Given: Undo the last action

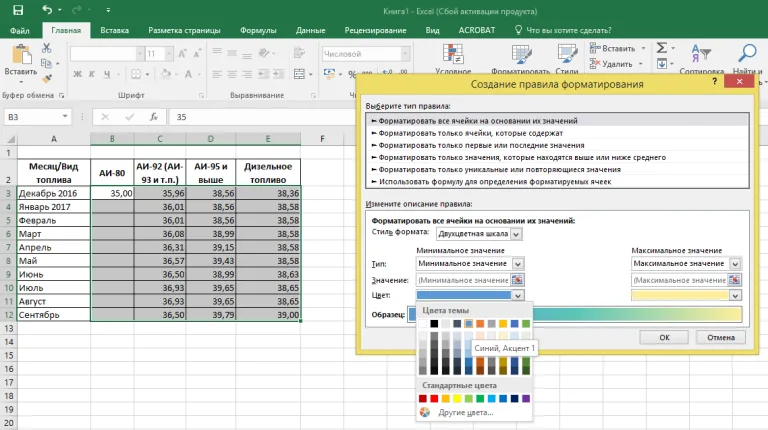Looking at the screenshot, I should pyautogui.click(x=47, y=10).
